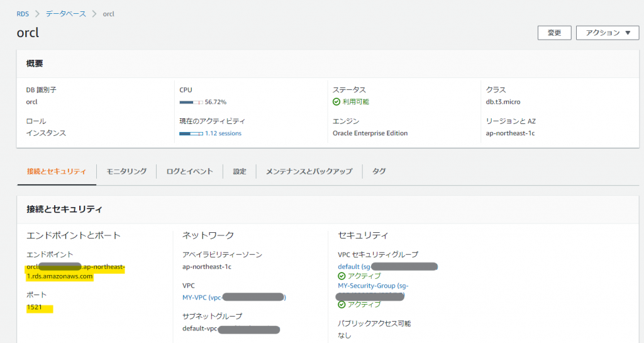Select the 接続とセキュリティ tab
This screenshot has height=343, width=644.
[57, 171]
